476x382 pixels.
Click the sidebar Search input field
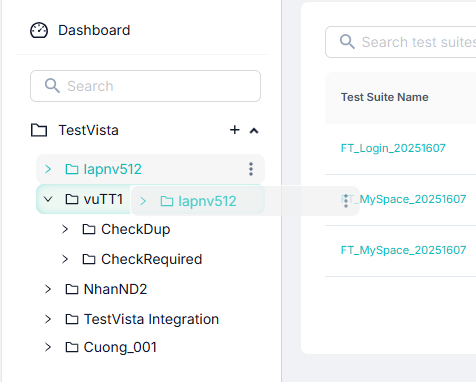(x=145, y=86)
